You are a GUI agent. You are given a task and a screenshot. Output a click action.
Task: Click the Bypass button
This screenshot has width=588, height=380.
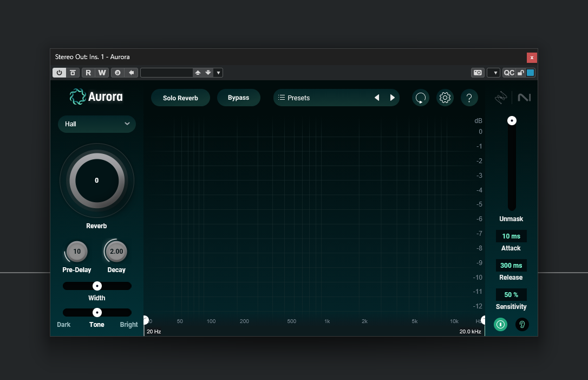[x=238, y=98]
